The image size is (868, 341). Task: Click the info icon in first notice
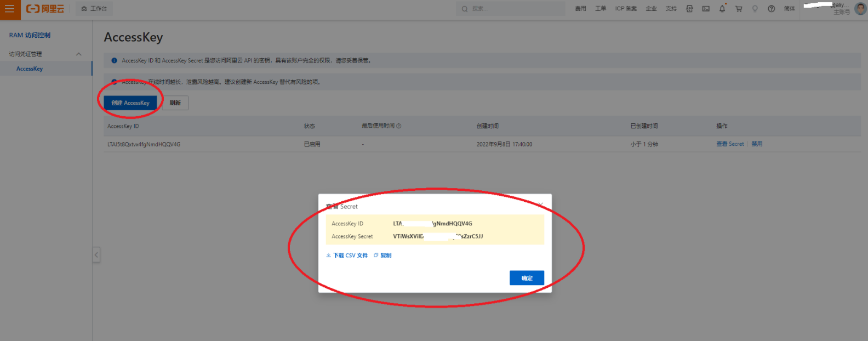[x=114, y=60]
